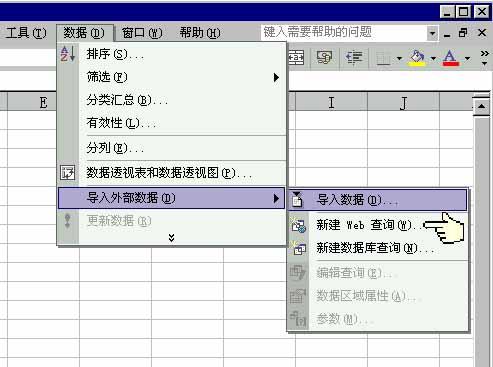Image resolution: width=493 pixels, height=367 pixels.
Task: Apply the yellow fill color bucket
Action: [x=417, y=58]
